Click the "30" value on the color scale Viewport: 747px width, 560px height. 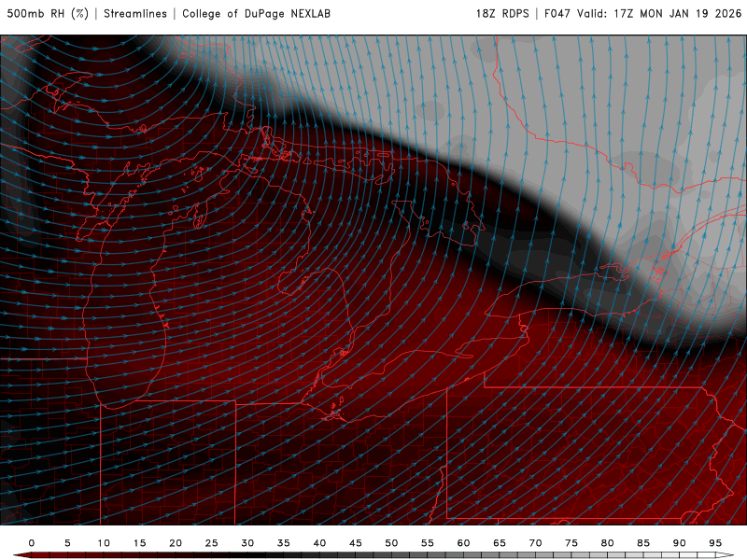247,543
